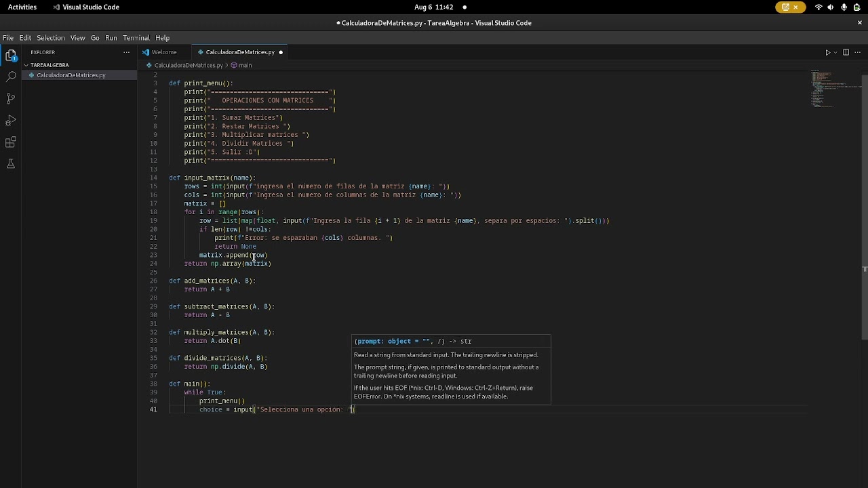The height and width of the screenshot is (488, 868).
Task: Open the Wi-Fi network indicator
Action: [x=818, y=7]
